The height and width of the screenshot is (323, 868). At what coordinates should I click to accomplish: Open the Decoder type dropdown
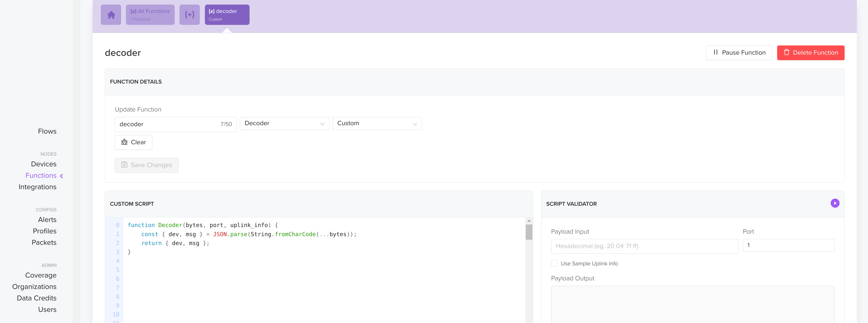tap(284, 123)
